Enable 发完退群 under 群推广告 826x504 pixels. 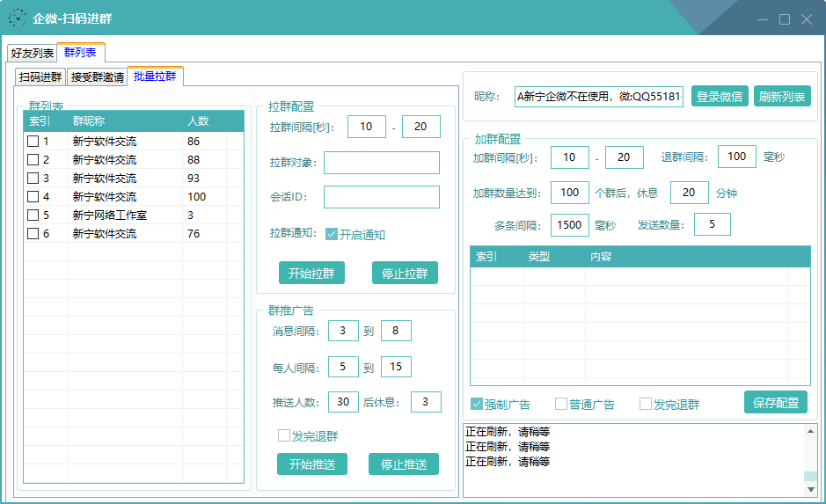click(x=284, y=435)
